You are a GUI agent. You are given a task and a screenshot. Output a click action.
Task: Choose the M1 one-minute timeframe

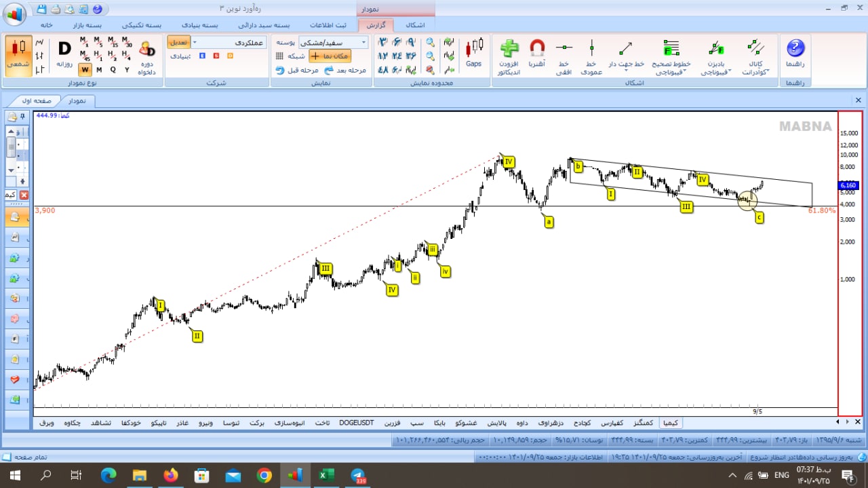click(84, 42)
